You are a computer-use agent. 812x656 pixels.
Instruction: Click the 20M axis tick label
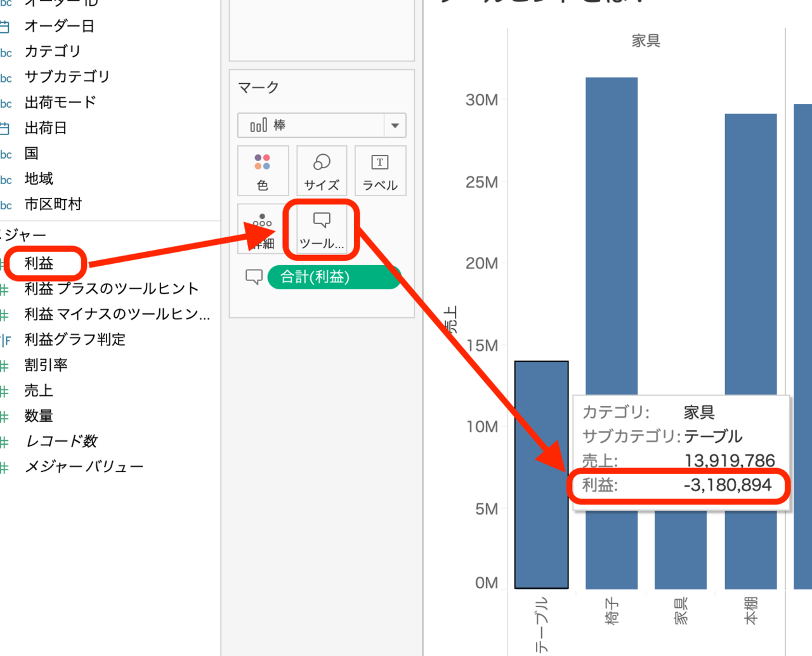tap(482, 263)
